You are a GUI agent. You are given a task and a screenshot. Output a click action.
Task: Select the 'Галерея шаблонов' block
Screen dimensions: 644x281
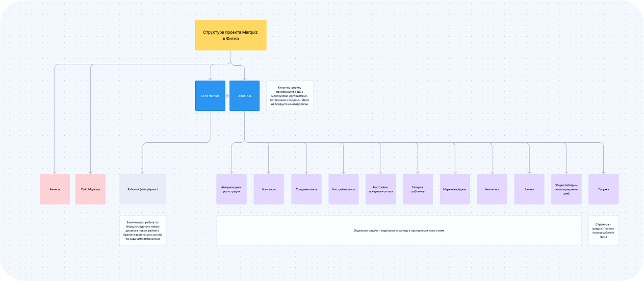point(418,189)
